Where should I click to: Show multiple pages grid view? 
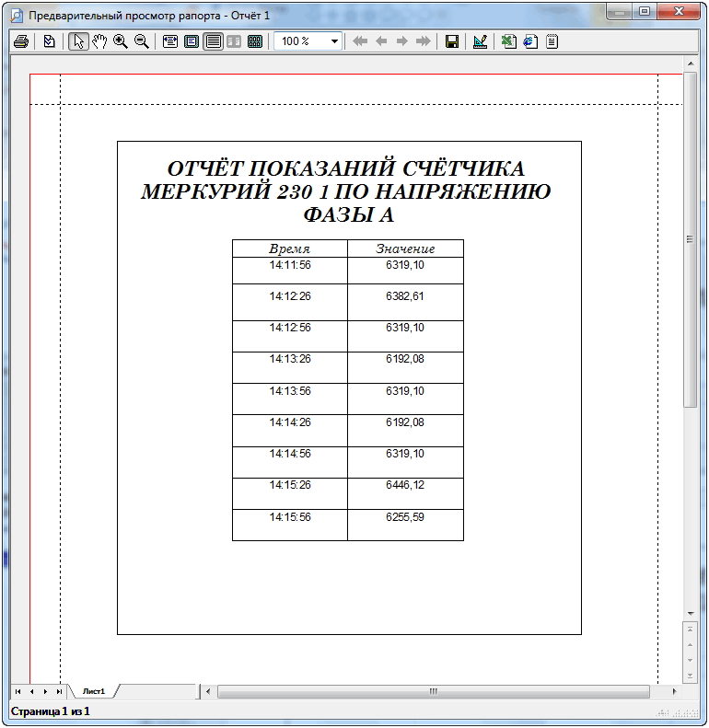(255, 41)
